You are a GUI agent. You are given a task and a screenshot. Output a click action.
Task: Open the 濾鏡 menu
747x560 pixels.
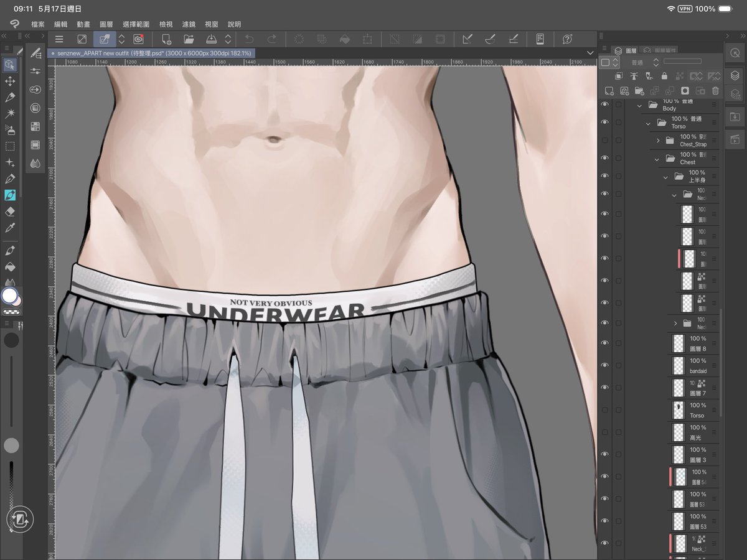(x=189, y=24)
